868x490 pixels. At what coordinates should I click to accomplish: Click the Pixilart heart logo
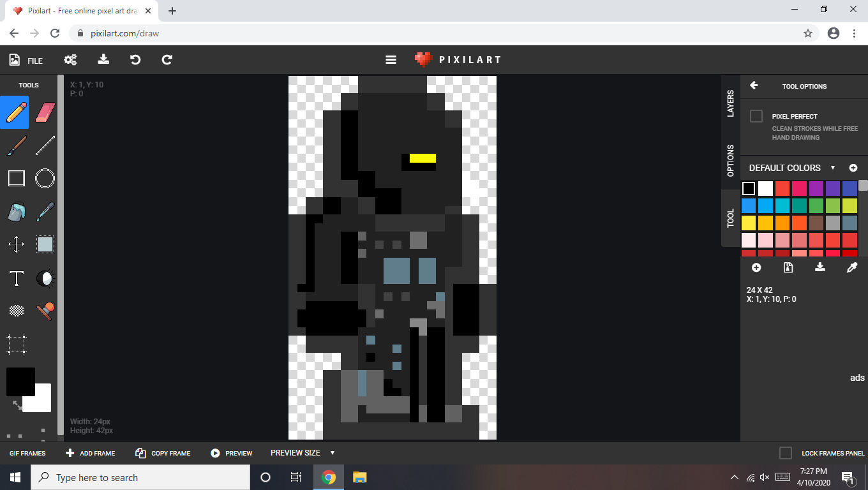click(424, 59)
